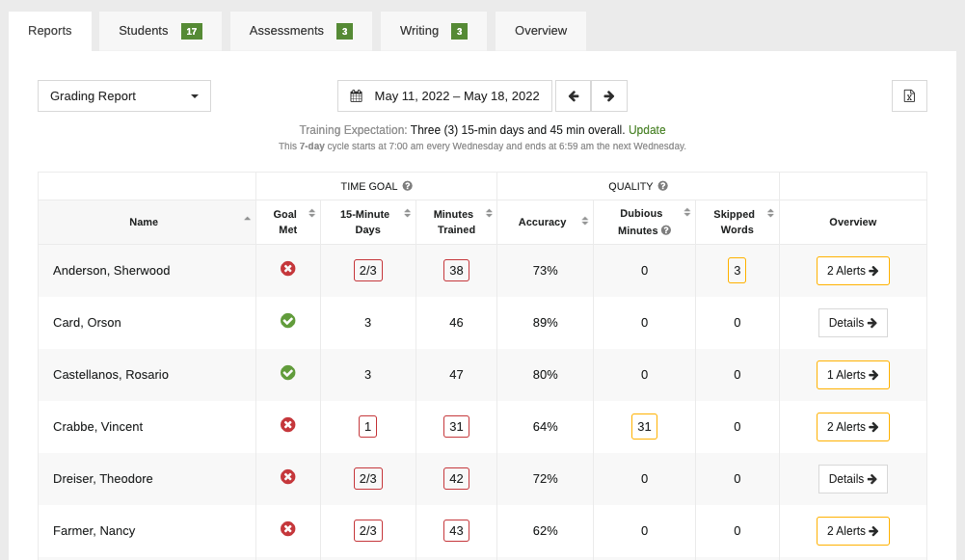View Details for Theodore Dreiser
This screenshot has height=560, width=965.
tap(852, 478)
